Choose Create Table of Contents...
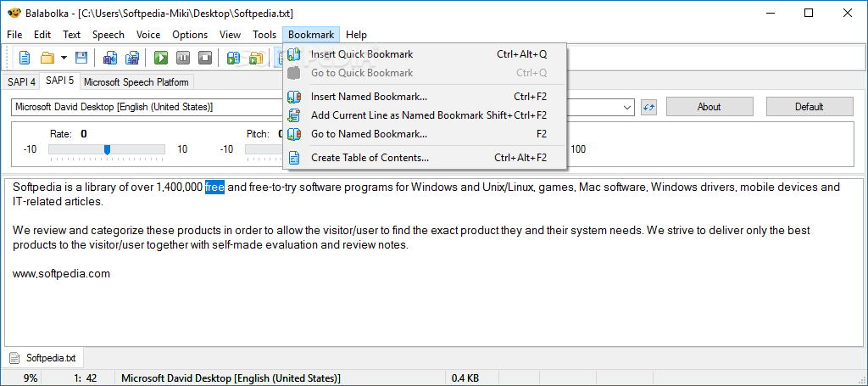 click(x=426, y=157)
